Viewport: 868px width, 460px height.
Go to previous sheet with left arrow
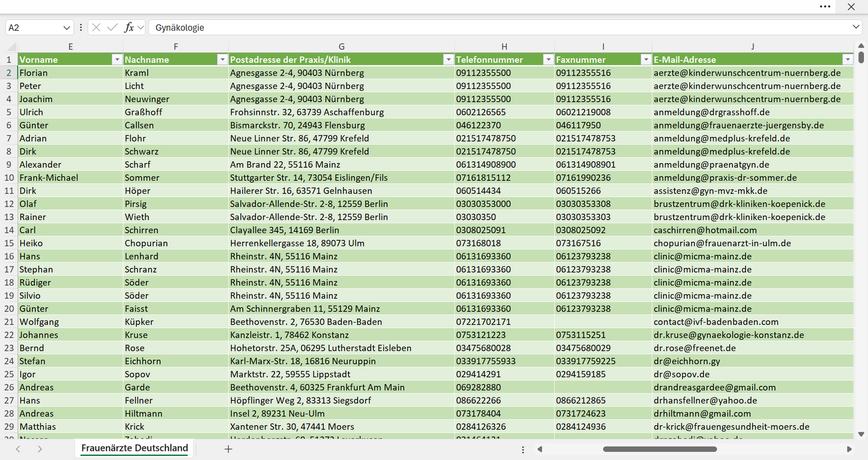(x=18, y=449)
